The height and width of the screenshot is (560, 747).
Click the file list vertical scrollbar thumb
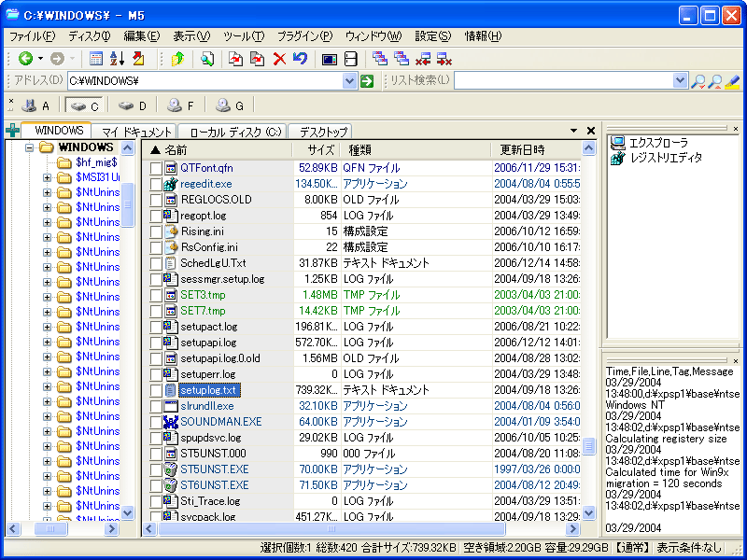pyautogui.click(x=589, y=446)
